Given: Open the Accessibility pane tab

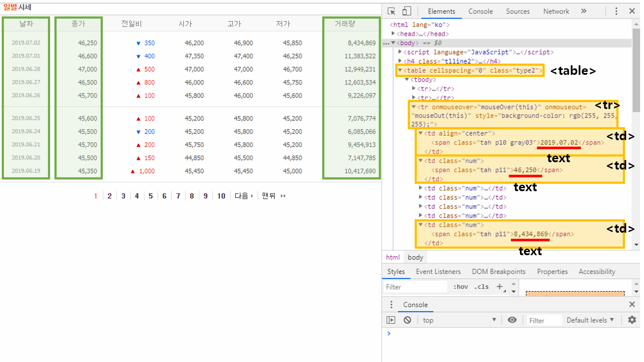Looking at the screenshot, I should tap(597, 272).
